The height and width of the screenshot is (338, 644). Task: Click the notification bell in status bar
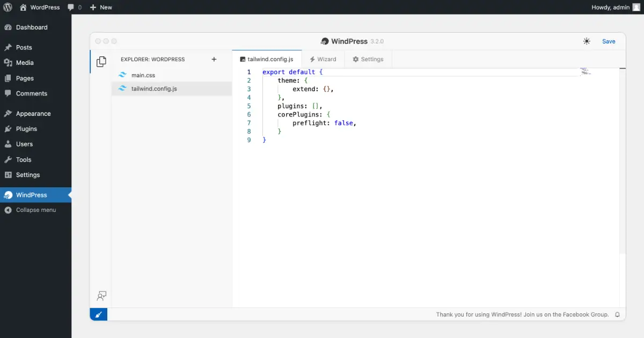(x=617, y=315)
